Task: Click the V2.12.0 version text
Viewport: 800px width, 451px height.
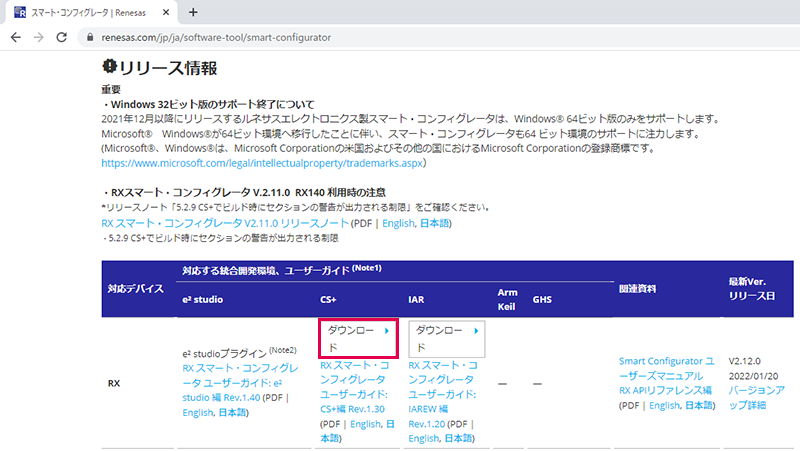Action: [744, 361]
